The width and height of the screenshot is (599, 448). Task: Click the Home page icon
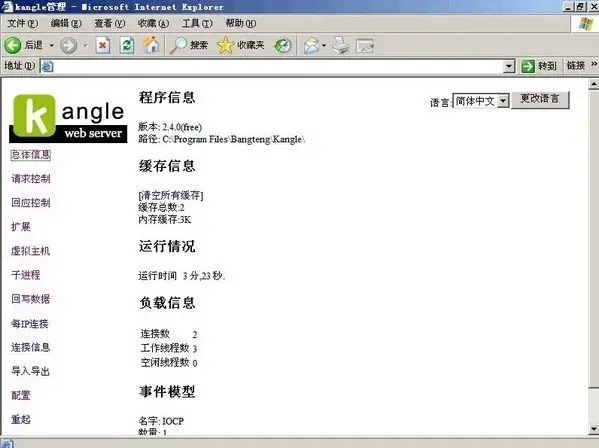151,45
